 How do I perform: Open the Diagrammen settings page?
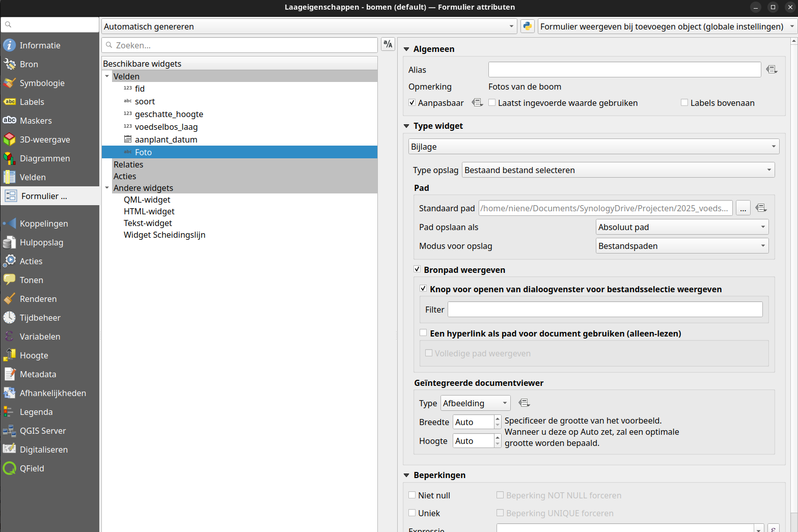point(44,158)
